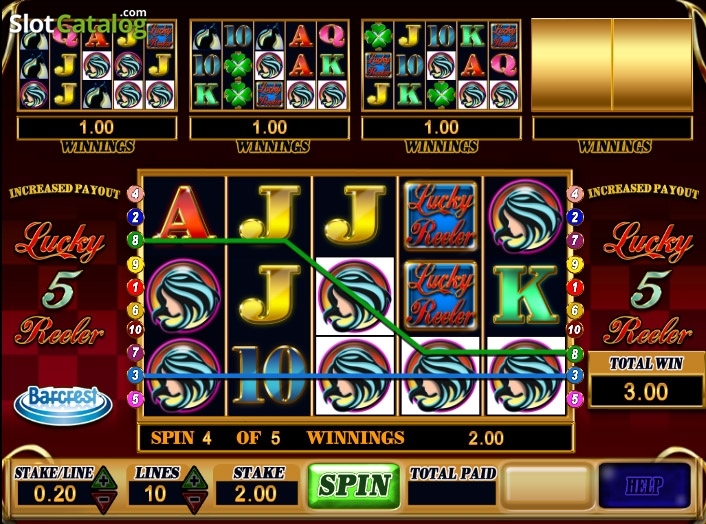Open the blue HELP button

click(x=644, y=485)
